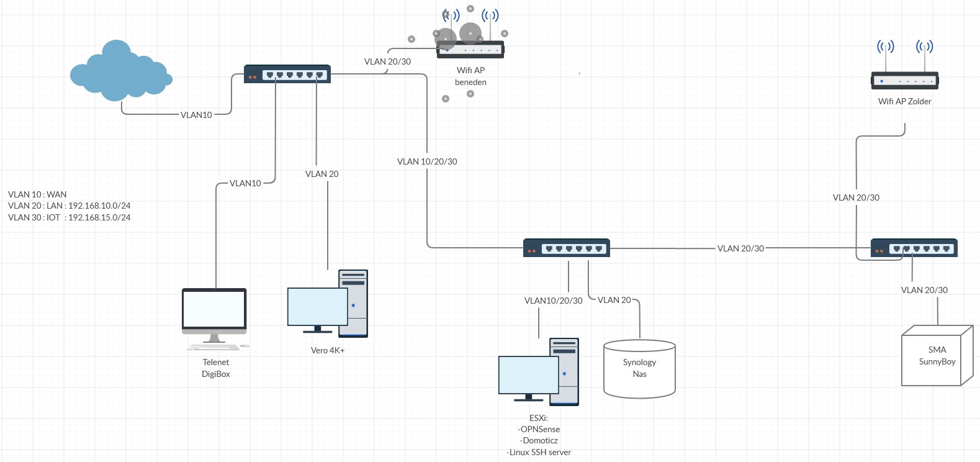Select the ESXi server computer icon
980x462 pixels.
[538, 373]
